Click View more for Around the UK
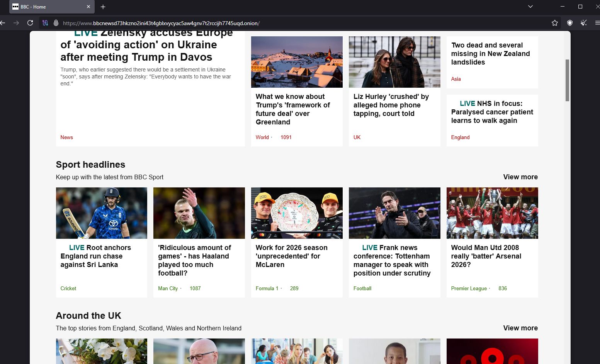600x364 pixels. point(520,328)
